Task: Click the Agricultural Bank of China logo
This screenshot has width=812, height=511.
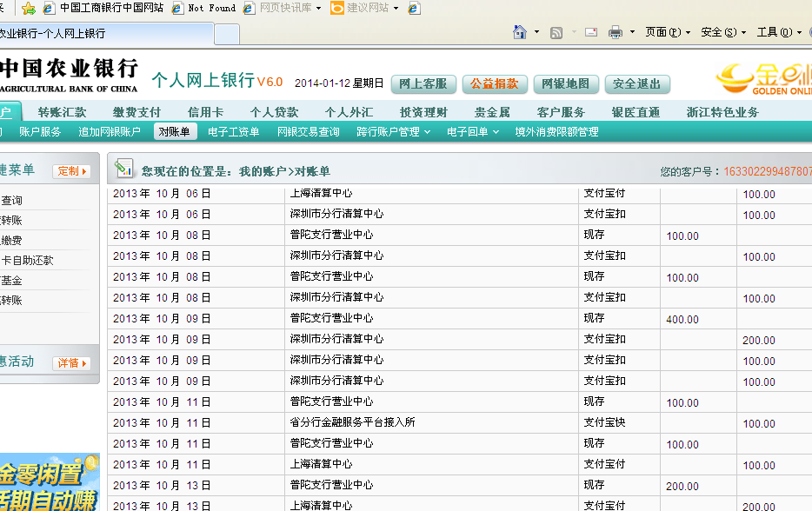Action: (x=69, y=76)
